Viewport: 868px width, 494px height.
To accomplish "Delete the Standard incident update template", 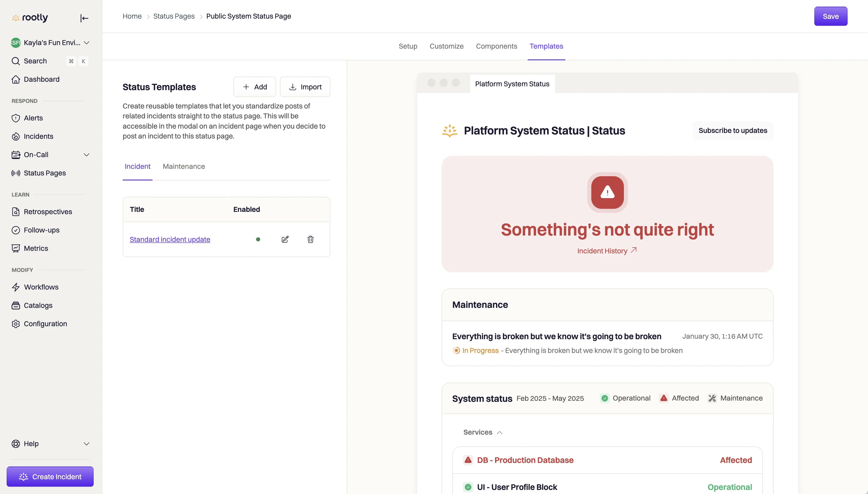I will pyautogui.click(x=310, y=240).
